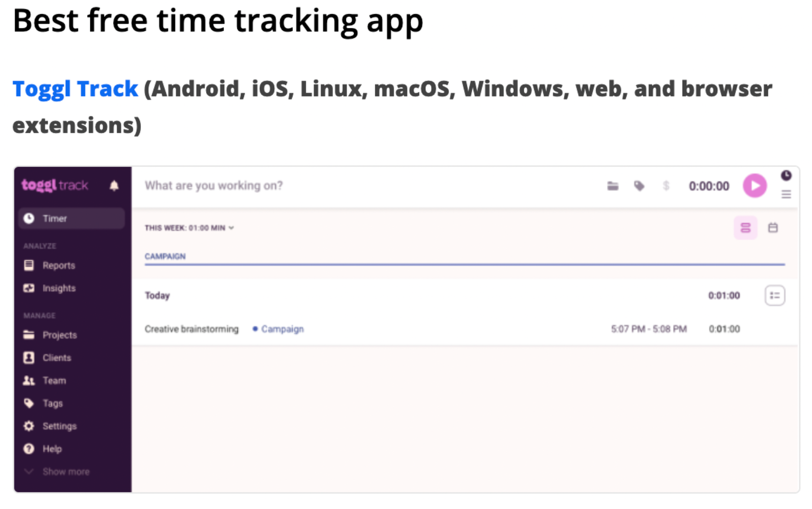Image resolution: width=812 pixels, height=509 pixels.
Task: Open the notification bell in the sidebar
Action: (x=113, y=185)
